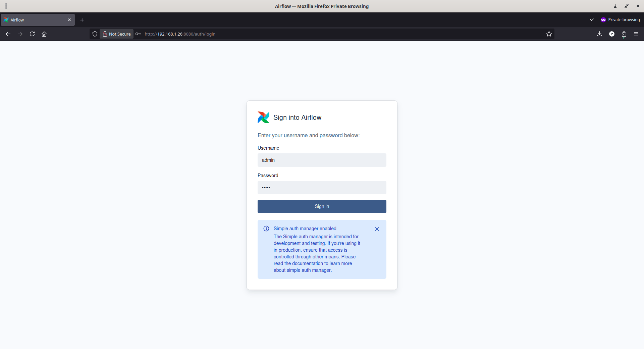Open the Extensions puzzle icon
The width and height of the screenshot is (644, 349).
click(624, 34)
